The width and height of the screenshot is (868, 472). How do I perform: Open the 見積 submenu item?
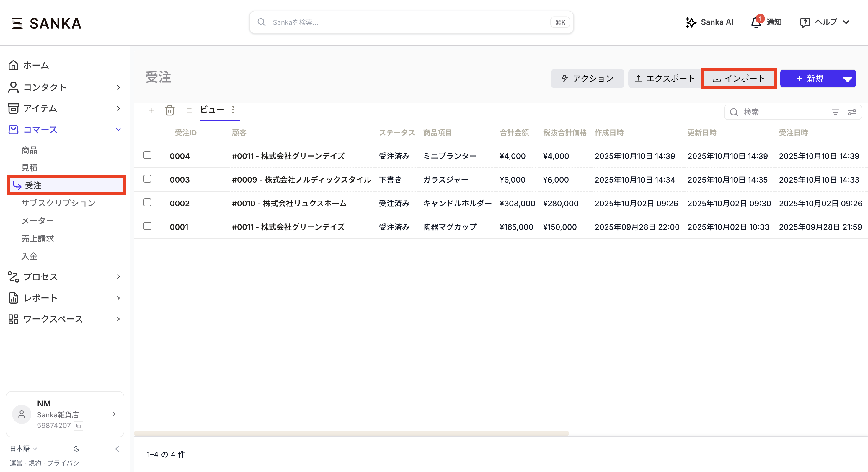click(29, 167)
